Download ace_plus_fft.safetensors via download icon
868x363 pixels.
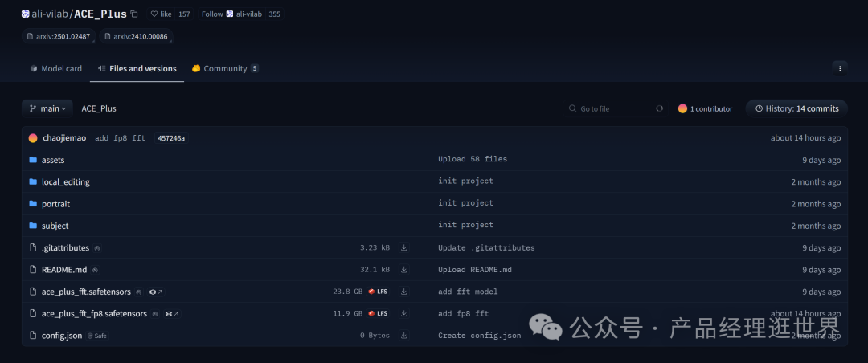coord(403,292)
